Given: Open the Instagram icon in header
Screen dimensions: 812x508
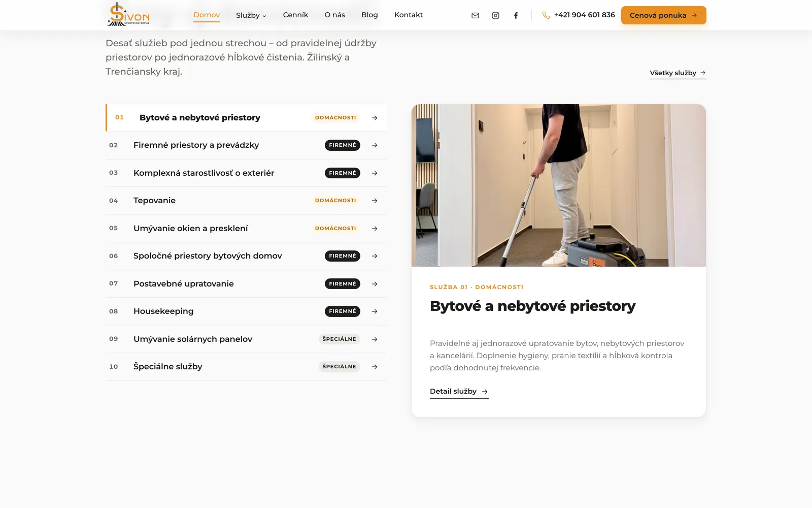Looking at the screenshot, I should [495, 15].
